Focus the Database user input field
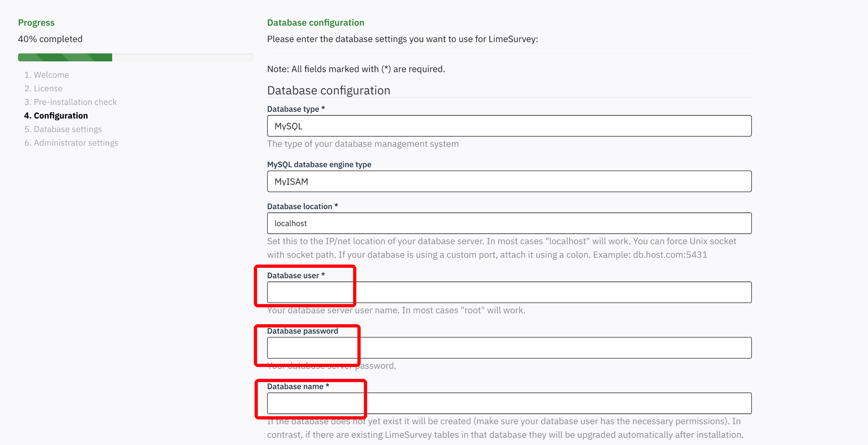The image size is (868, 445). pyautogui.click(x=509, y=292)
